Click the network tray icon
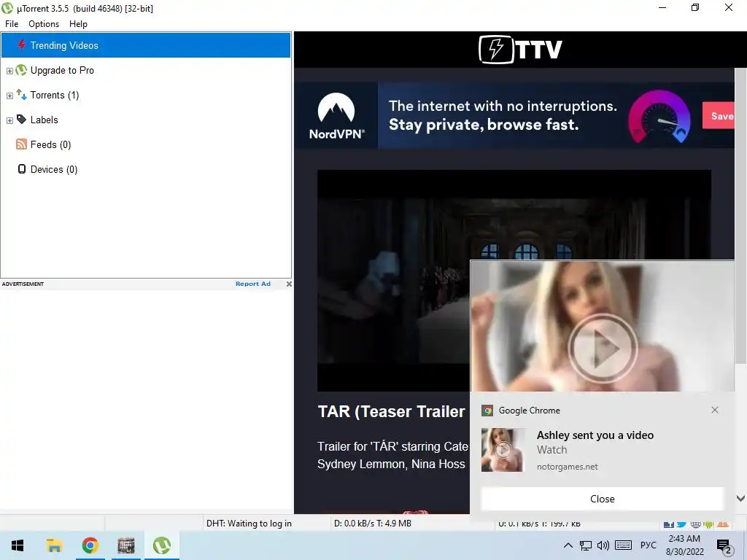 pos(586,545)
